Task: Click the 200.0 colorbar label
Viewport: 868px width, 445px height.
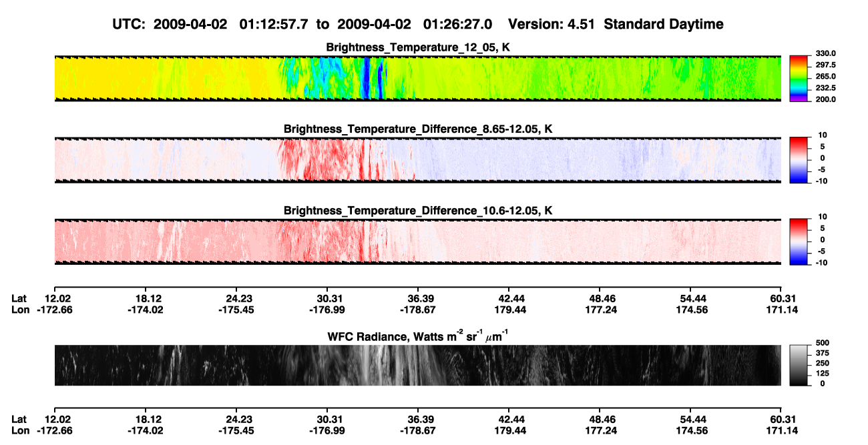Action: 825,99
